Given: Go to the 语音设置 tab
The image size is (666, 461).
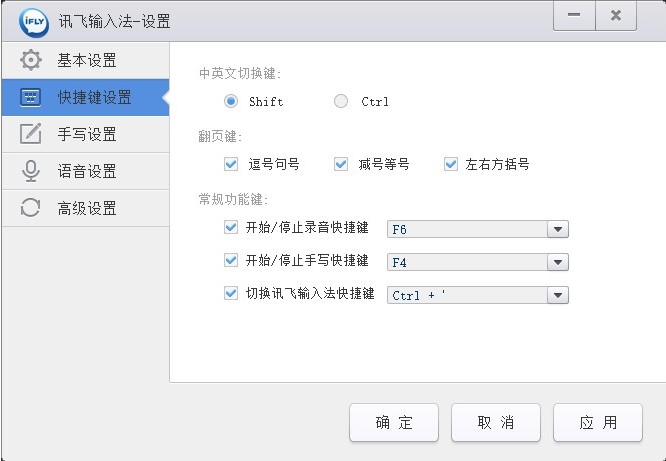Looking at the screenshot, I should tap(86, 171).
